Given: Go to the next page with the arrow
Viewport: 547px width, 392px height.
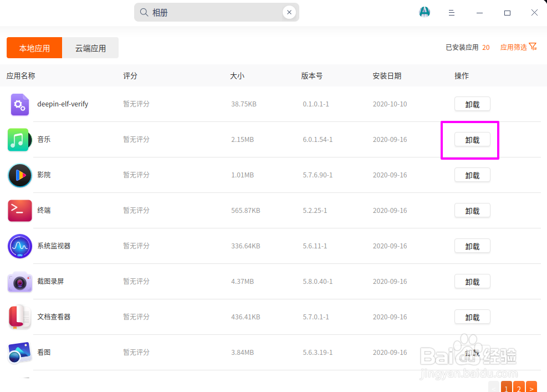Looking at the screenshot, I should pyautogui.click(x=531, y=388).
